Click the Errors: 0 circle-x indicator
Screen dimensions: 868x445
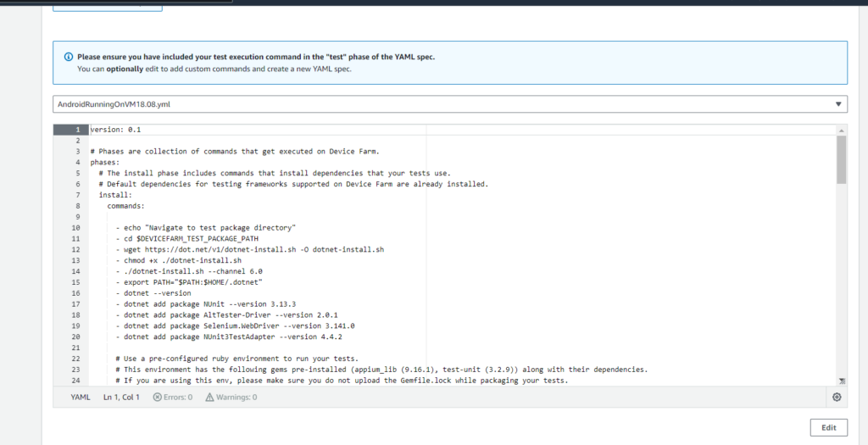[x=173, y=397]
